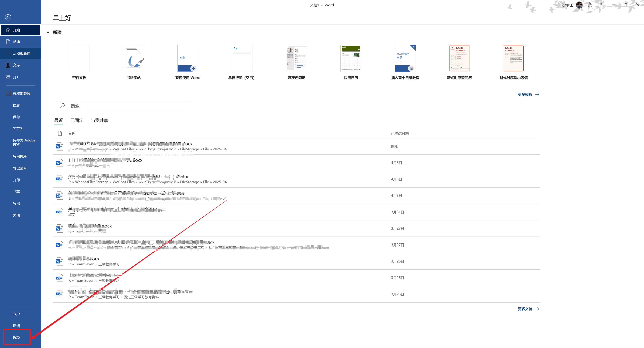
Task: Open the 信息 page
Action: click(20, 105)
